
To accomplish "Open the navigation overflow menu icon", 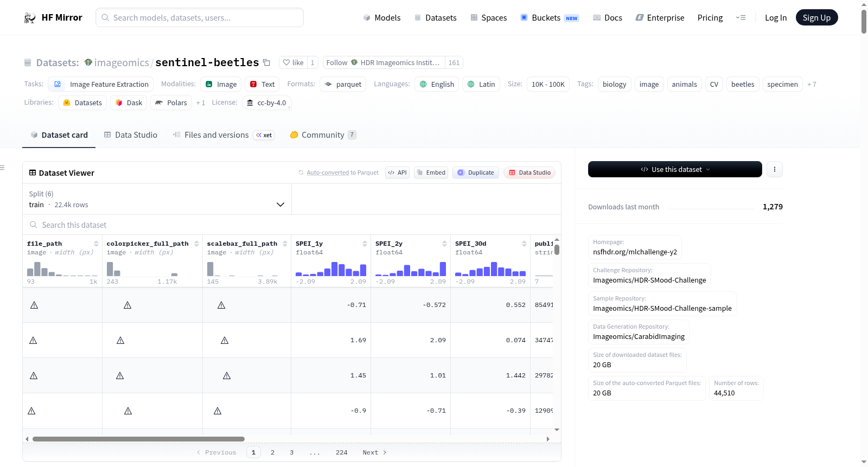I will tap(741, 18).
